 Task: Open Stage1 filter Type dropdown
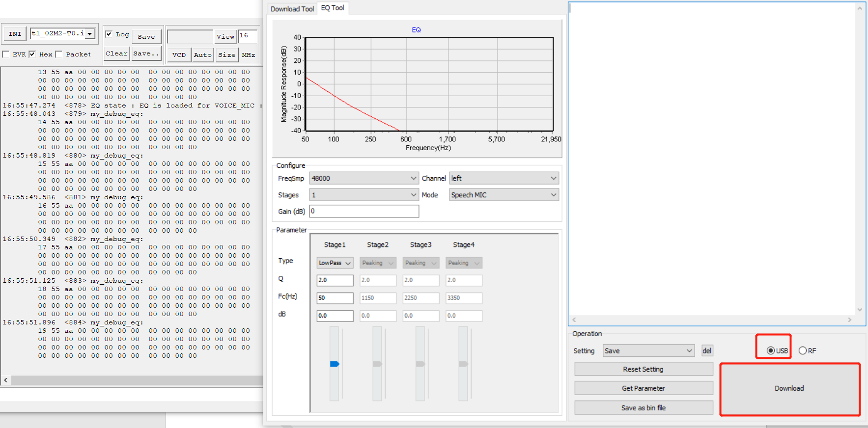335,263
